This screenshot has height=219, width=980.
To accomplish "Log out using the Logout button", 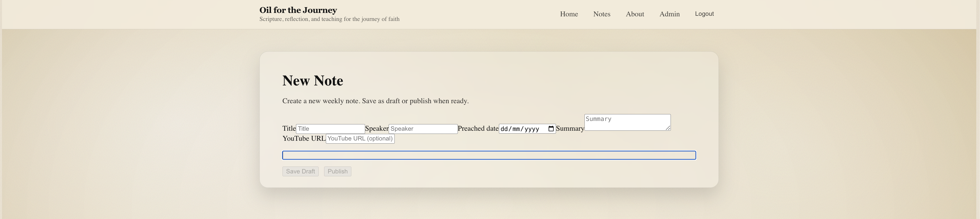I will (704, 14).
